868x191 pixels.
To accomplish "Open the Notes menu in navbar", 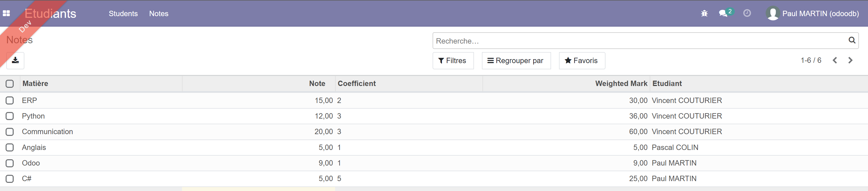I will pyautogui.click(x=159, y=14).
